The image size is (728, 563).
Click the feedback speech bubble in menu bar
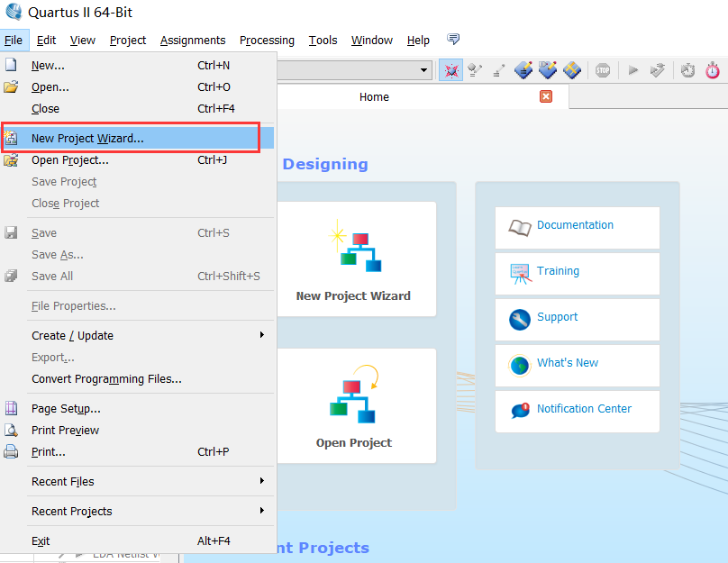click(x=453, y=39)
